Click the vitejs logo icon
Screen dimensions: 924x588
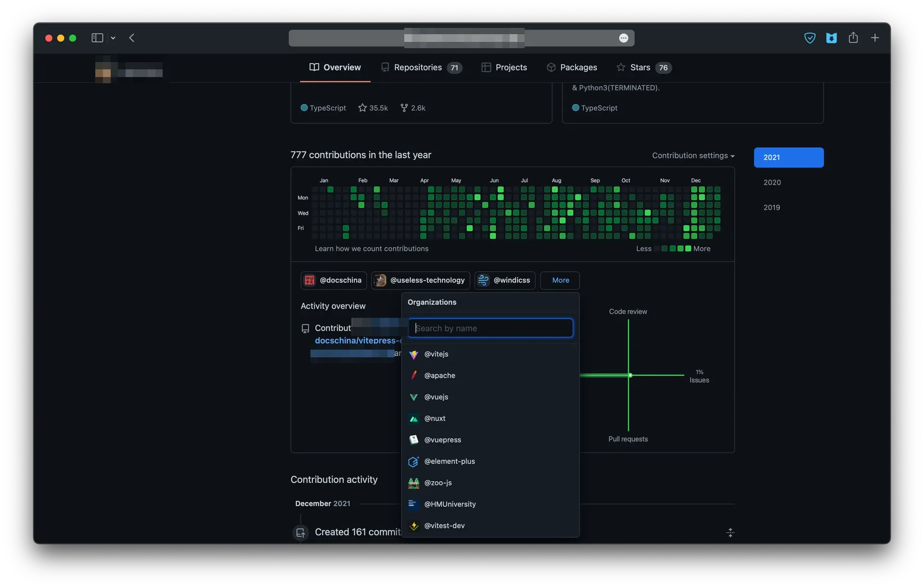pyautogui.click(x=413, y=354)
